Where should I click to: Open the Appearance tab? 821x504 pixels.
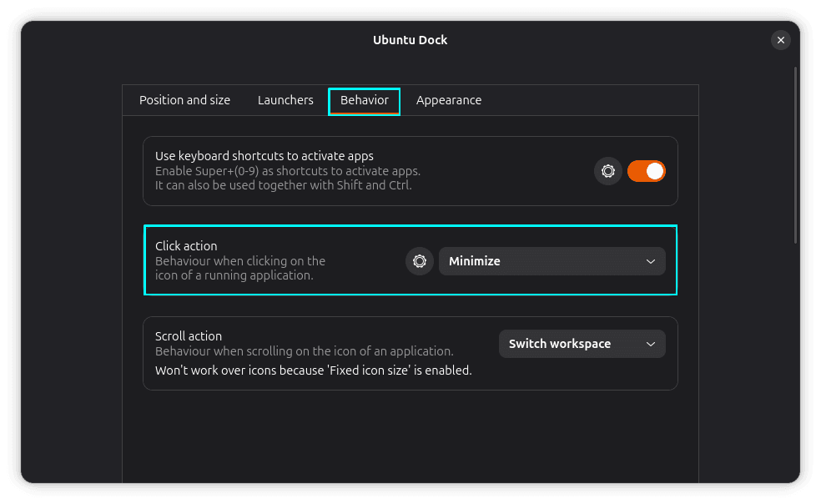click(x=449, y=100)
